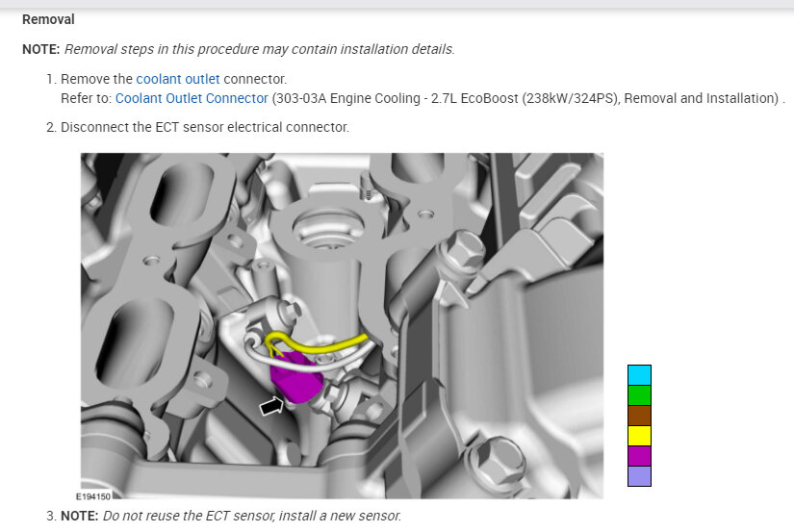Click the illustration code E194150
Screen dimensions: 794x532
(x=93, y=496)
